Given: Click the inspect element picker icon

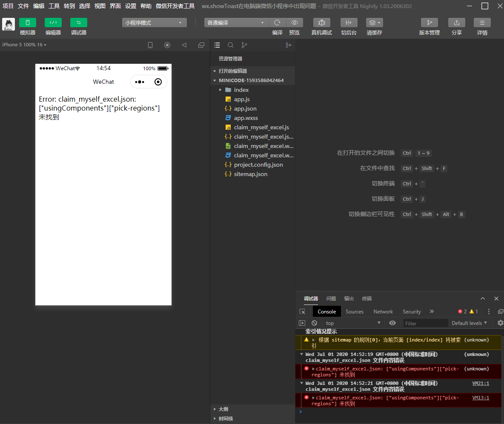Looking at the screenshot, I should tap(303, 312).
